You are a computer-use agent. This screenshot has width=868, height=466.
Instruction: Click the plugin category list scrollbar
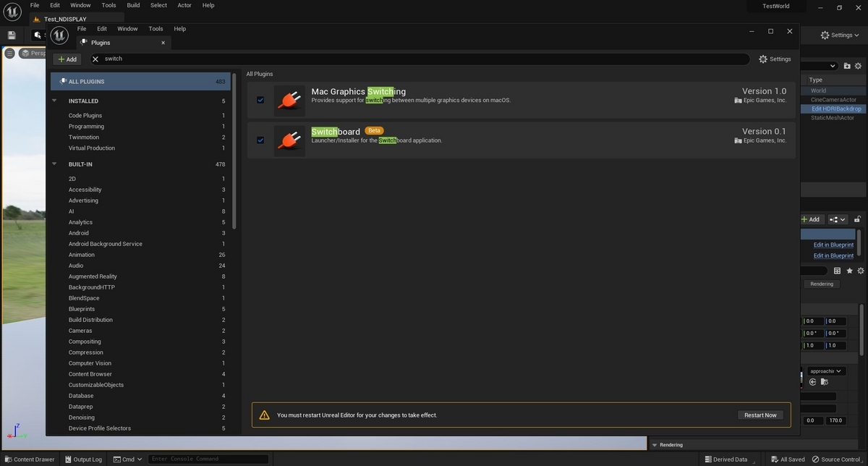234,150
